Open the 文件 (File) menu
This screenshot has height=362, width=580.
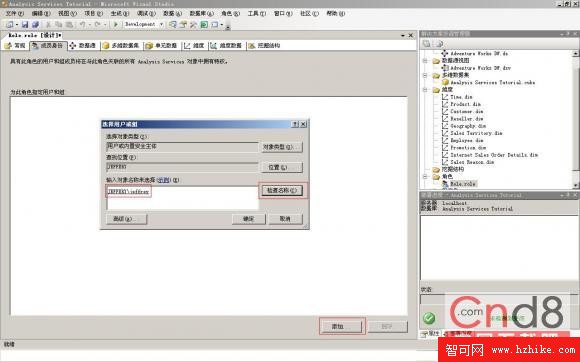(15, 13)
